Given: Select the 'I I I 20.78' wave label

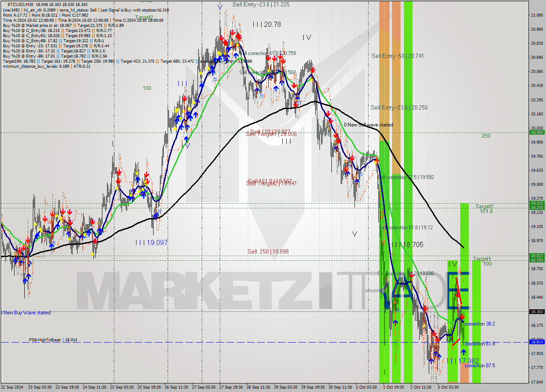Looking at the screenshot, I should pyautogui.click(x=267, y=25).
